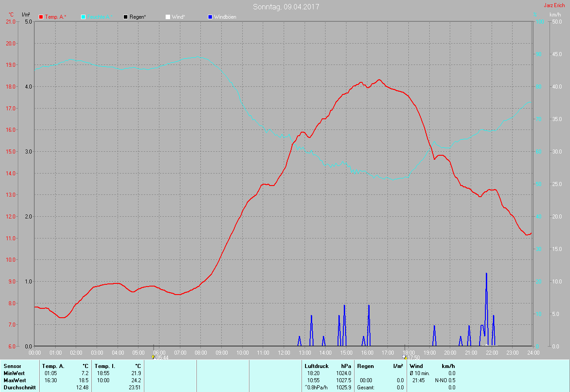The width and height of the screenshot is (570, 392).
Task: Click the red Temp. A. legend swatch
Action: (41, 17)
